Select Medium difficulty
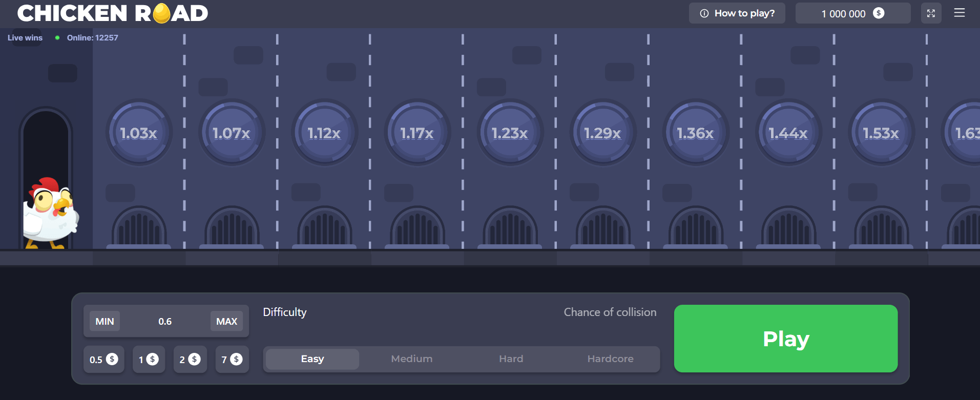Screen dimensions: 980x400 [411, 359]
